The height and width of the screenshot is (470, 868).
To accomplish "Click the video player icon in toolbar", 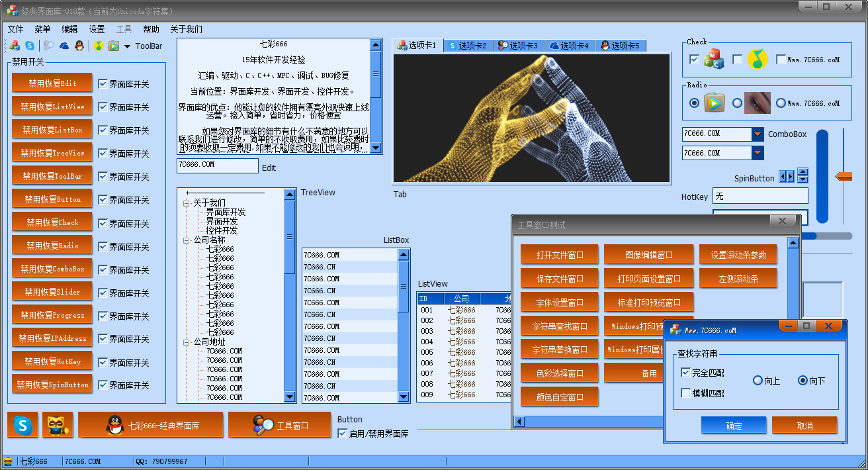I will pos(114,46).
